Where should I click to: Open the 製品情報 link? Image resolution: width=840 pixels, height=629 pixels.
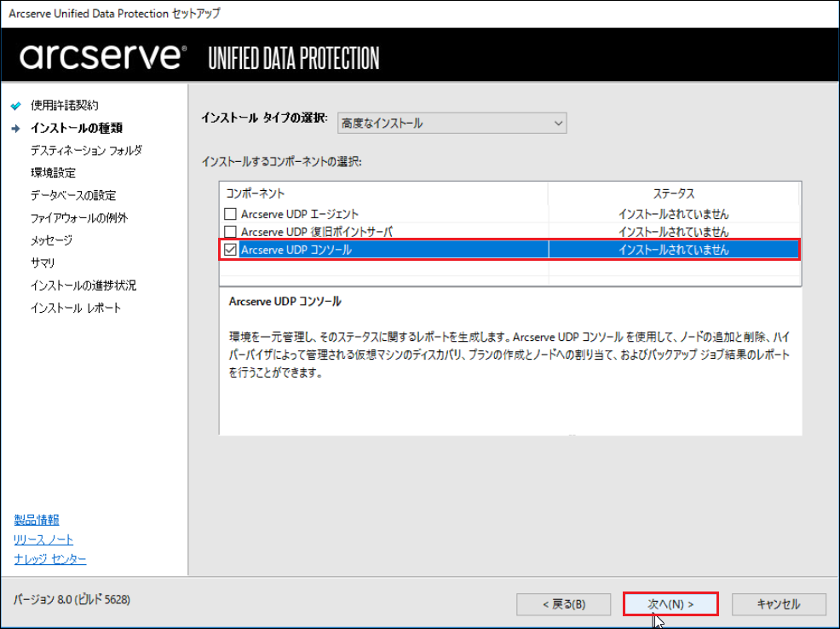[37, 520]
